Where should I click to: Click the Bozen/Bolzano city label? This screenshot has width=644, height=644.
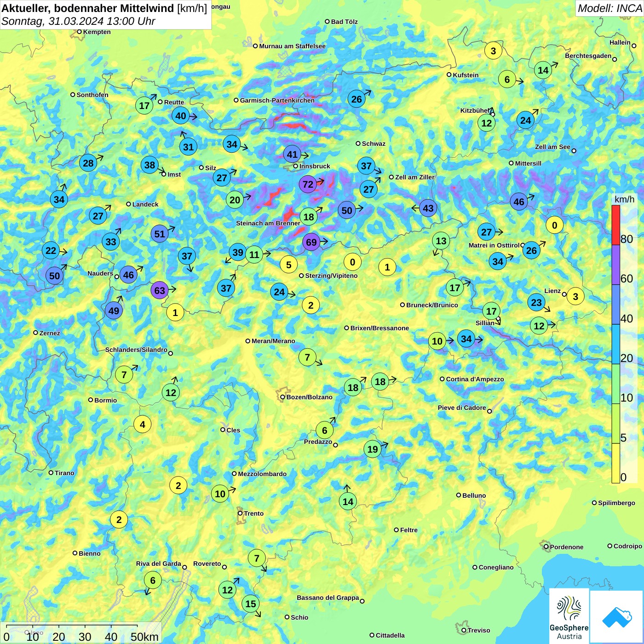(x=309, y=397)
